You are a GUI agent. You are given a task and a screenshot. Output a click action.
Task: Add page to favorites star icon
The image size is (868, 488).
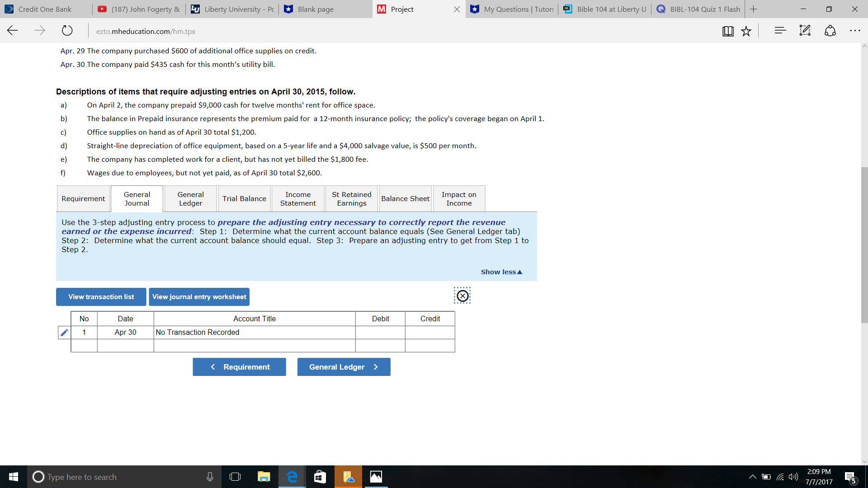tap(746, 31)
